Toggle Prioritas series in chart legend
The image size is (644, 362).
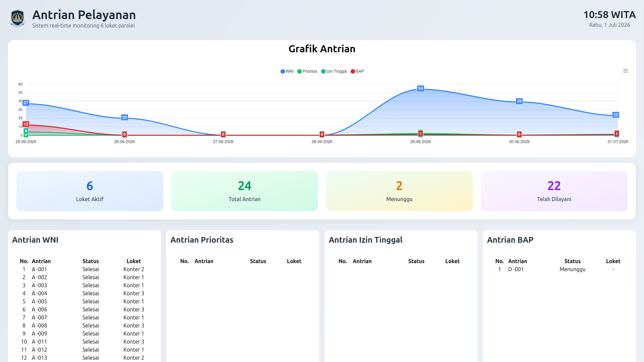tap(307, 71)
